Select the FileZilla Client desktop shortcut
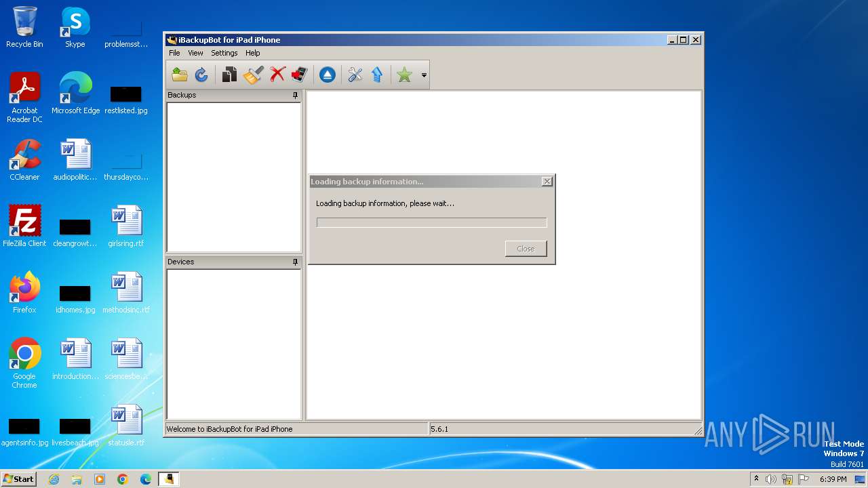Image resolution: width=868 pixels, height=488 pixels. (x=24, y=226)
